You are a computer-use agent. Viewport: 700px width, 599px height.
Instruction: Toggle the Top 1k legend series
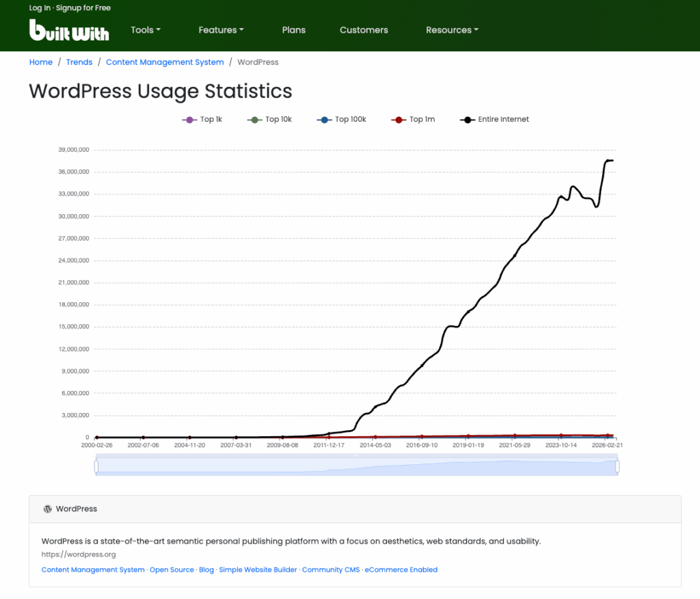202,119
